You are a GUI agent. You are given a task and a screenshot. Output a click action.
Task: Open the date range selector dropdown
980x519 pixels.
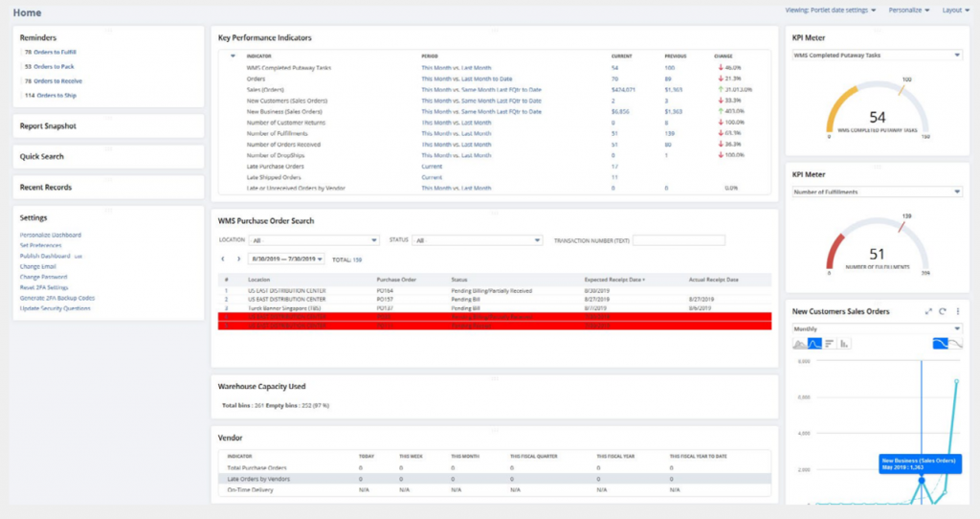(x=286, y=259)
